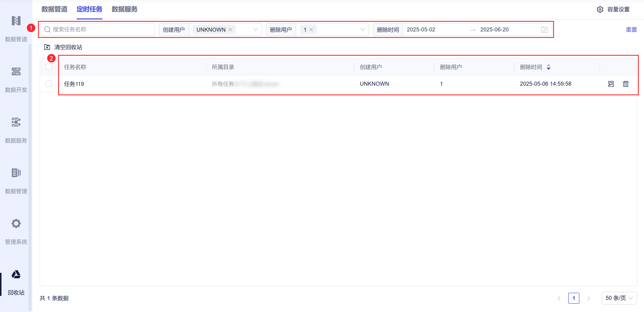Viewport: 644px width, 312px height.
Task: Click the 回收站 sidebar icon
Action: (x=16, y=275)
